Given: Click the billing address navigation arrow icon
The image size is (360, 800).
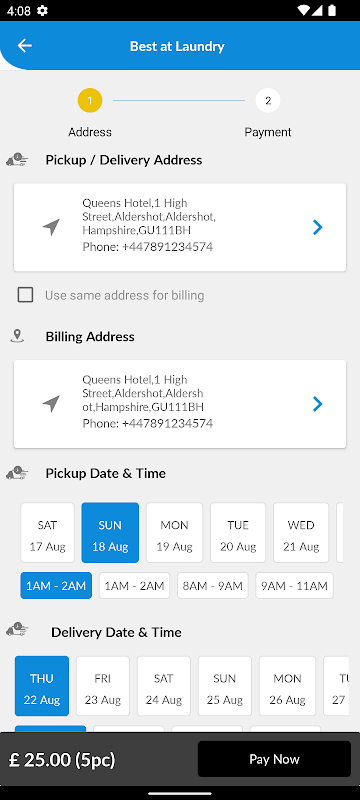Looking at the screenshot, I should (x=50, y=404).
